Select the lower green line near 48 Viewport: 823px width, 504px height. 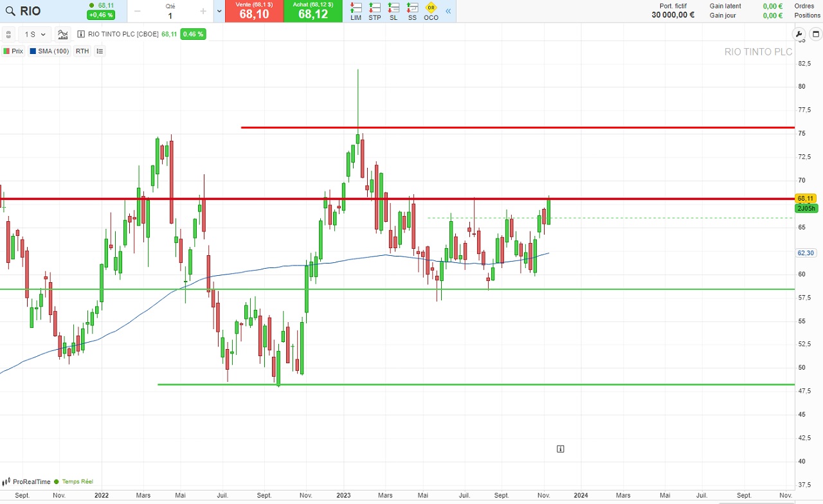click(x=476, y=384)
